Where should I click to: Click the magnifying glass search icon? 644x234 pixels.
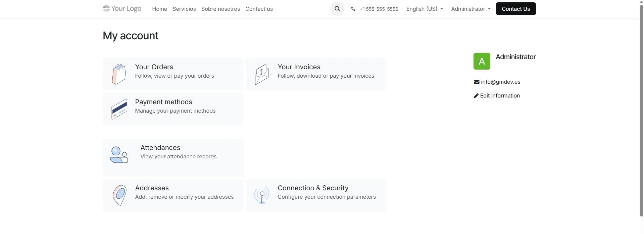point(337,9)
